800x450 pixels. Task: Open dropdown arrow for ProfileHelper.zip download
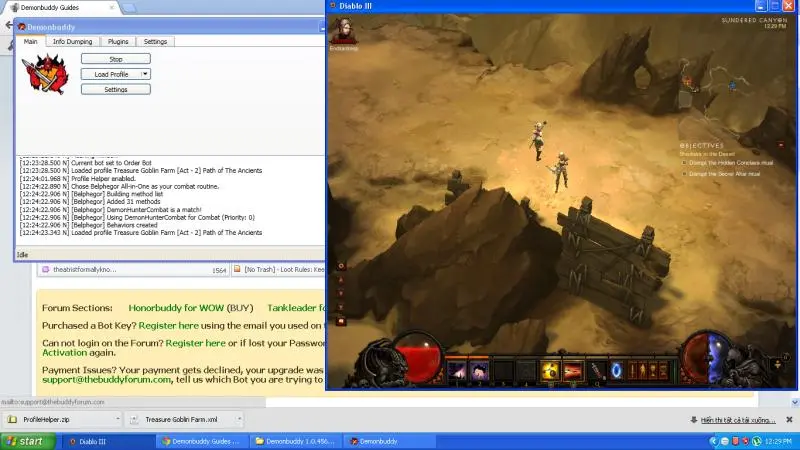pyautogui.click(x=117, y=420)
